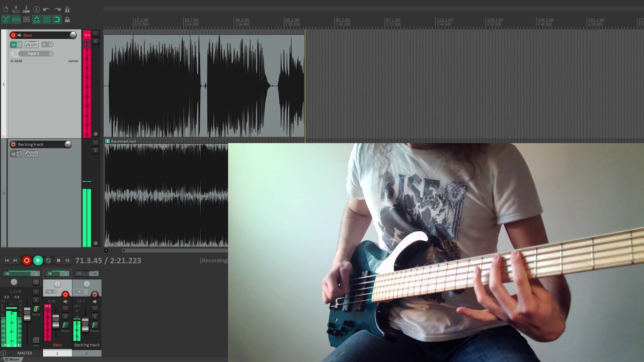
Task: Click the New Project toolbar icon
Action: (6, 9)
